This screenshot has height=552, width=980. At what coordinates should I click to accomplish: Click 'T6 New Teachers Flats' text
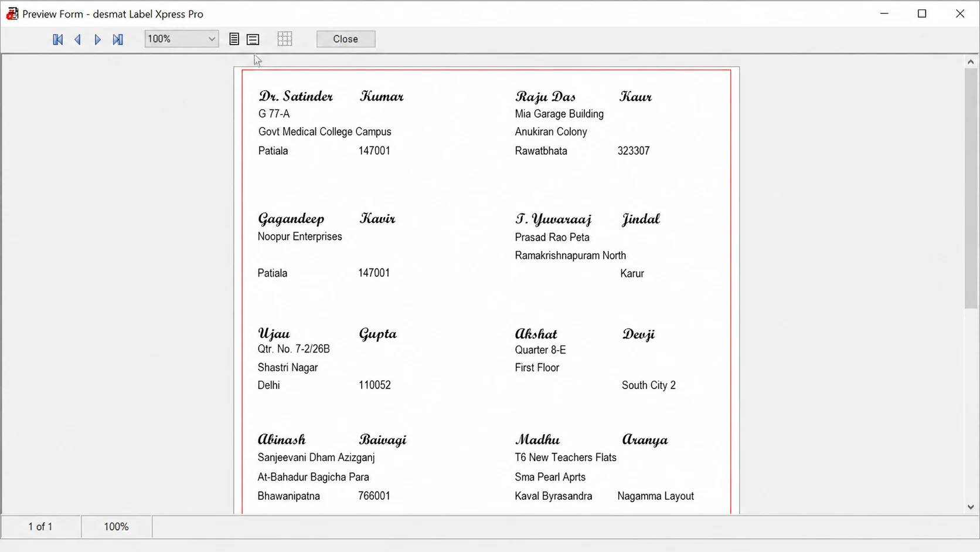coord(566,458)
